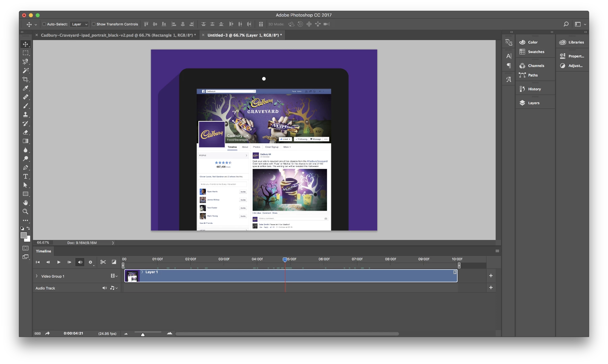Select the History Brush tool
608x364 pixels.
click(x=25, y=123)
